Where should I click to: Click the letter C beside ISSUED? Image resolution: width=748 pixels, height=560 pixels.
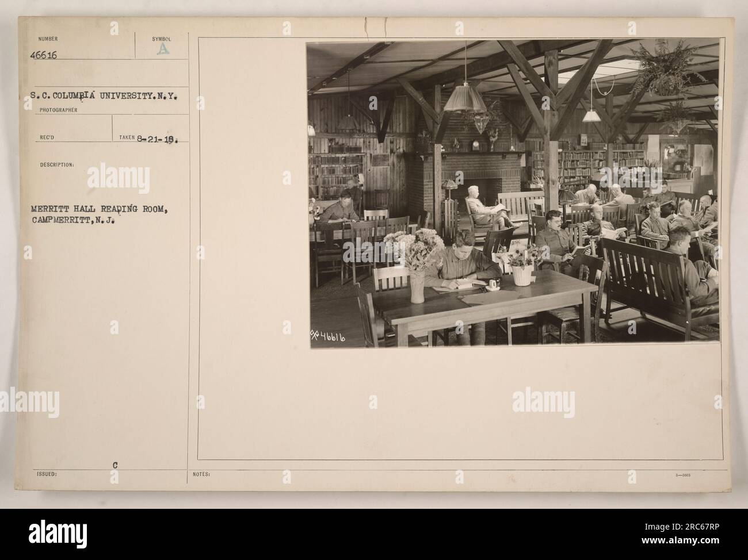pos(115,464)
